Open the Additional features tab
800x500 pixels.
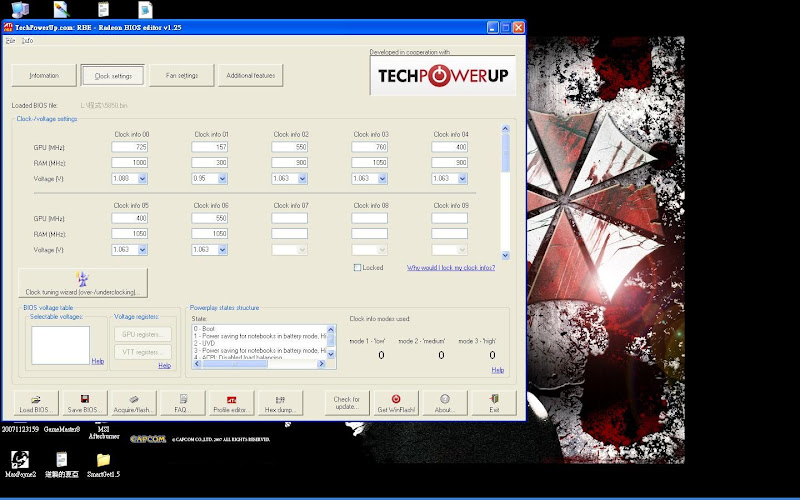click(x=251, y=76)
